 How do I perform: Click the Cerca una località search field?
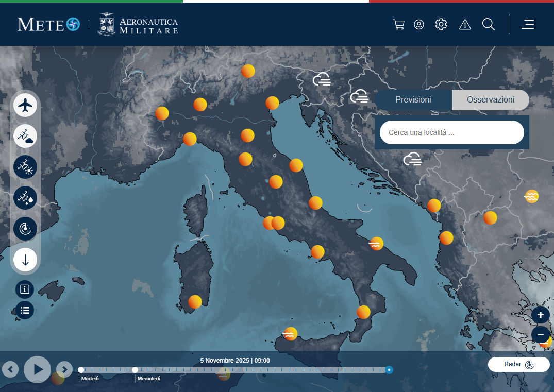click(451, 132)
